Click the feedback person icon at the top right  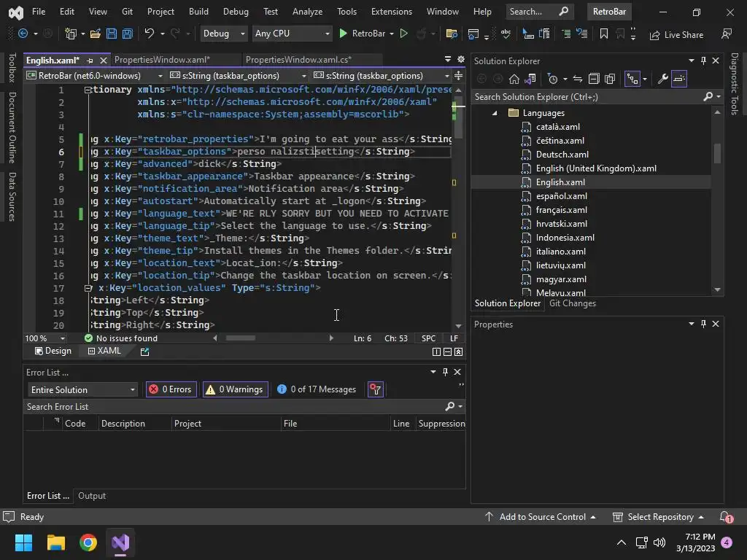coord(726,34)
